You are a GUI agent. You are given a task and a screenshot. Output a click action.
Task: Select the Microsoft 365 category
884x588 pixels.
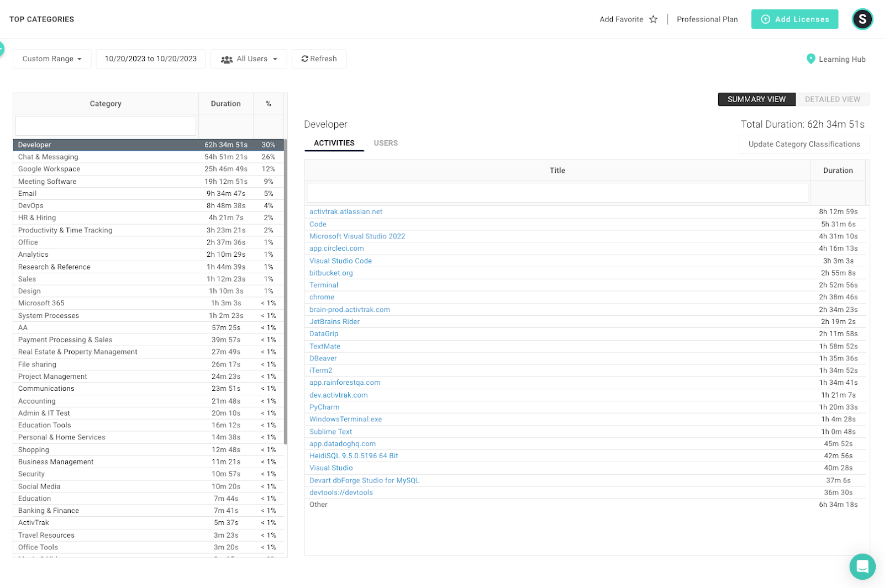148,303
